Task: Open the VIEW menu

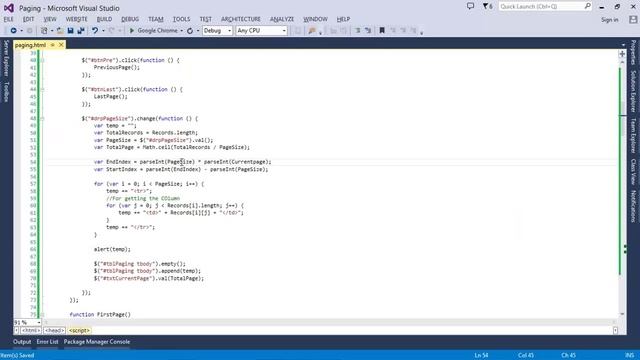Action: 50,19
